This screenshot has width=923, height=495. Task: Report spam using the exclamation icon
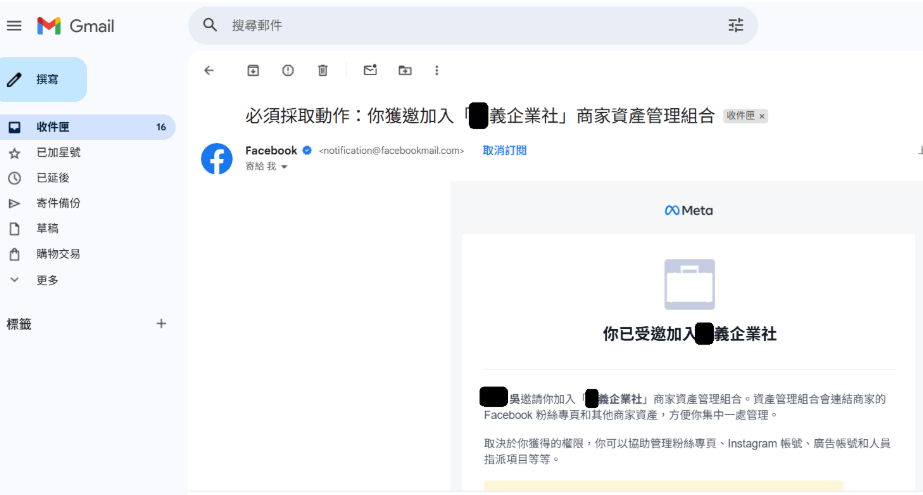288,70
